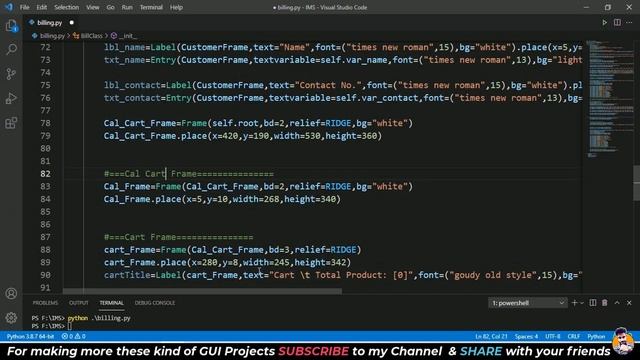This screenshot has height=360, width=640.
Task: Open the Help menu
Action: (176, 7)
